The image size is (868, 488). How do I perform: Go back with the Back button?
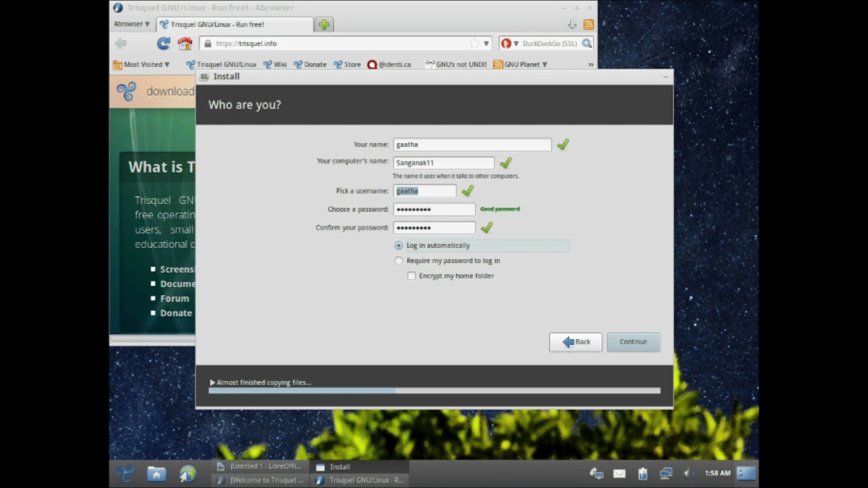click(x=576, y=342)
